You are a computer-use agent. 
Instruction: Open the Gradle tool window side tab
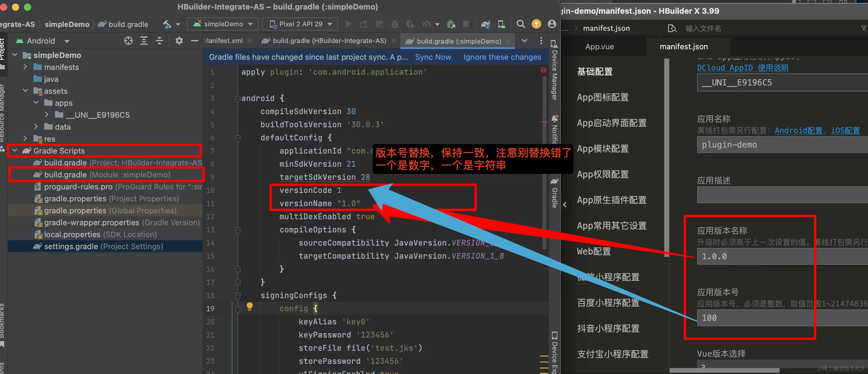554,193
